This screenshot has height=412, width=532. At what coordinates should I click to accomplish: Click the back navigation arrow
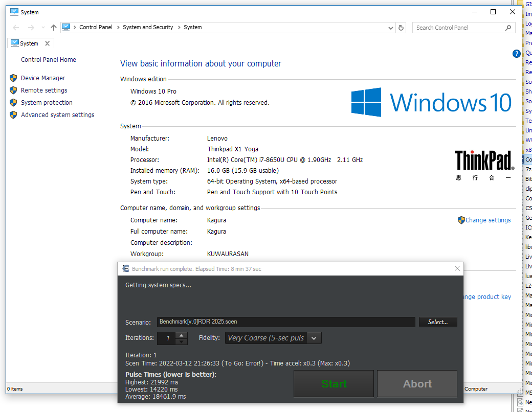[x=16, y=28]
